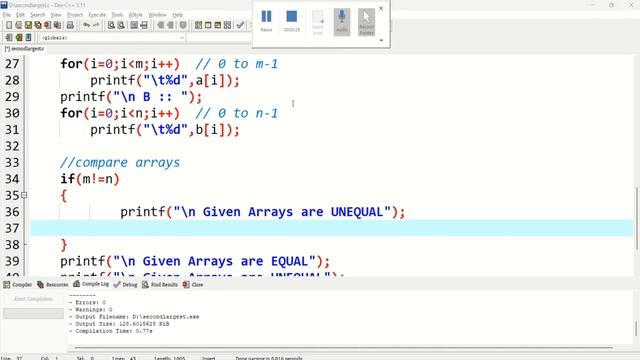
Task: Undo the last edit using toolbar arrow
Action: click(86, 25)
